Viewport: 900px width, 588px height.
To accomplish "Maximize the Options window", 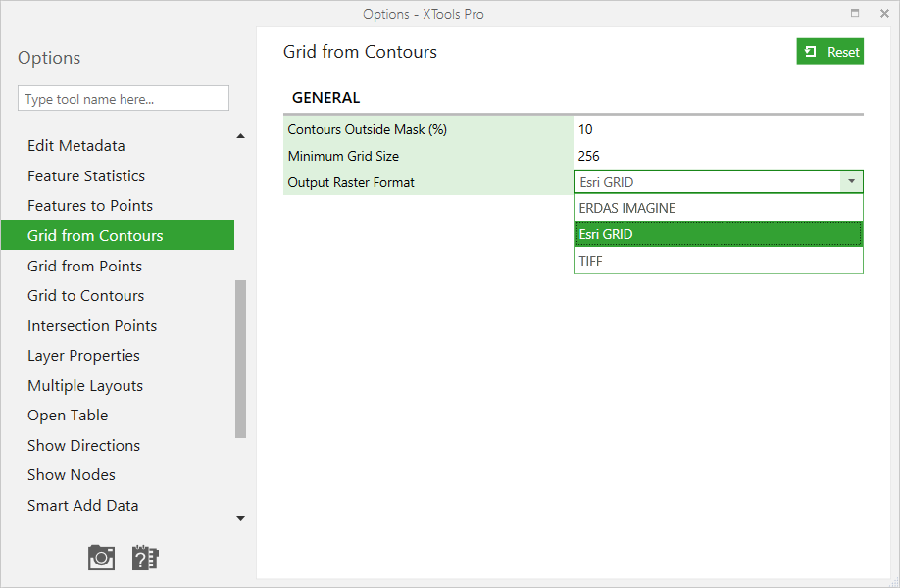I will (x=855, y=13).
